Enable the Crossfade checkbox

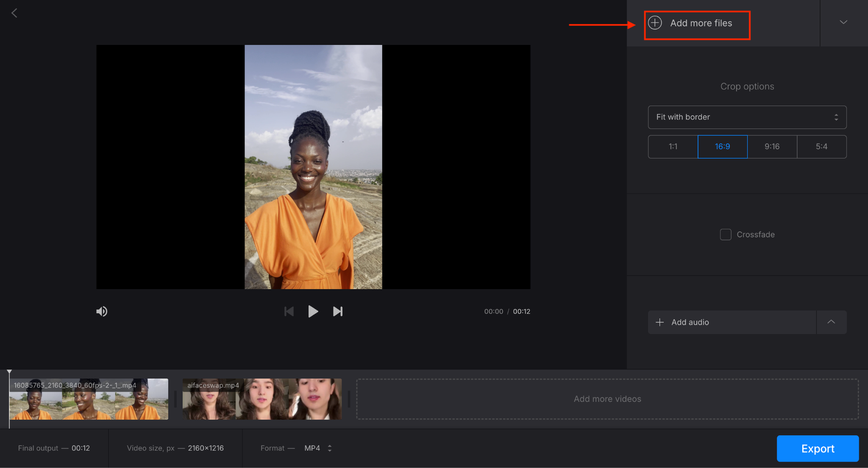[726, 234]
